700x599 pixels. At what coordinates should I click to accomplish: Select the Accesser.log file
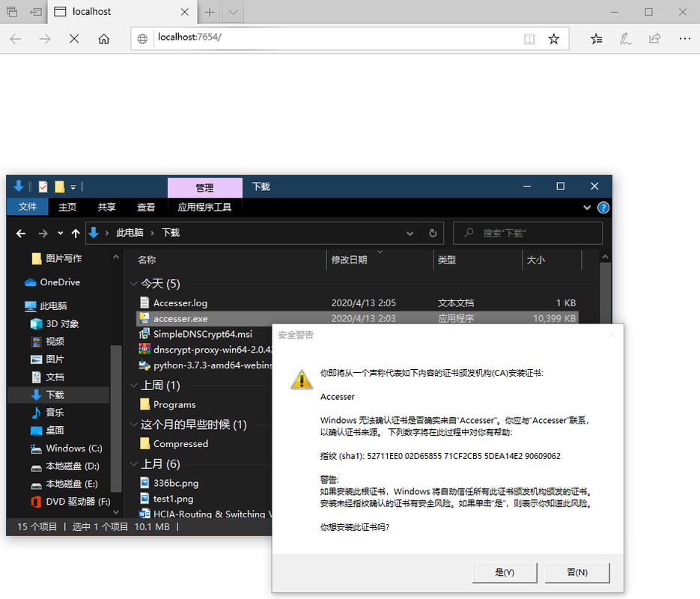(x=358, y=303)
